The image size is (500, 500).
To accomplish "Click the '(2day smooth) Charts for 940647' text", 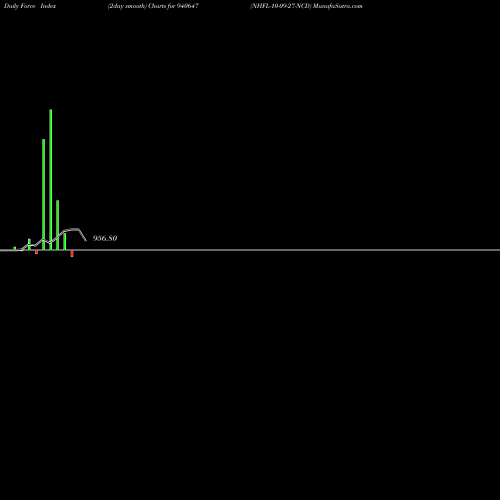I will coord(153,6).
